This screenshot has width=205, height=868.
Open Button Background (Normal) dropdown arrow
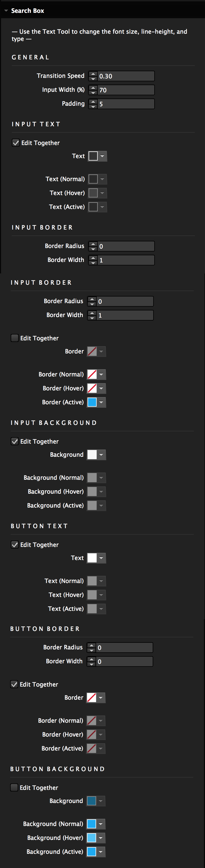(101, 824)
